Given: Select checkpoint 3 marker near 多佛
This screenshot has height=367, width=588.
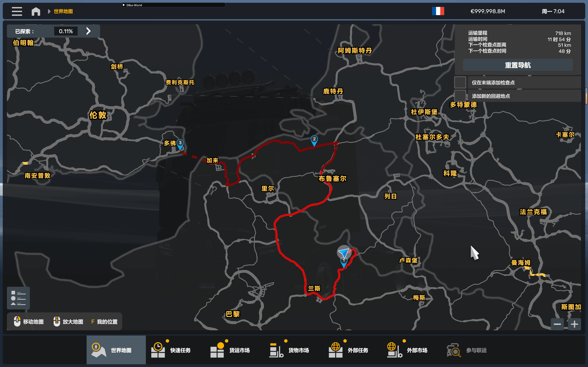Looking at the screenshot, I should point(180,144).
